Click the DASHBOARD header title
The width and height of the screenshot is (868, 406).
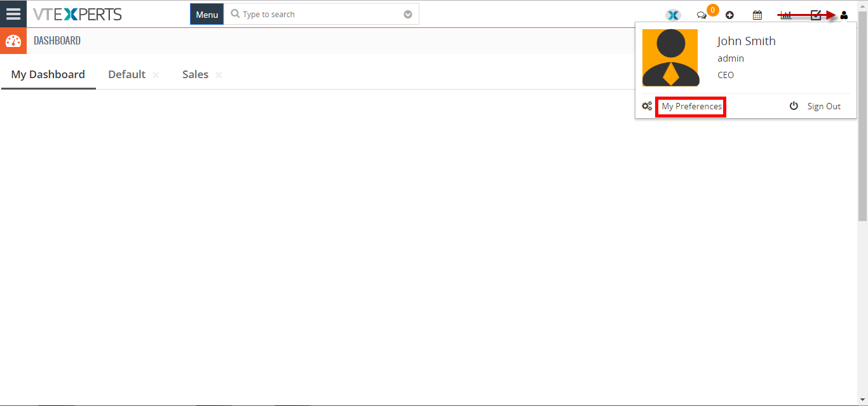(57, 41)
